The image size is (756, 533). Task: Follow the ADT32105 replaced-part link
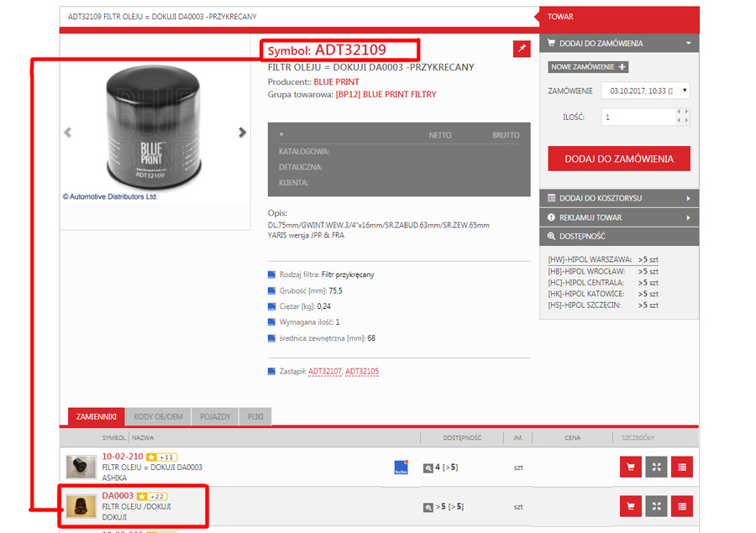pyautogui.click(x=362, y=372)
